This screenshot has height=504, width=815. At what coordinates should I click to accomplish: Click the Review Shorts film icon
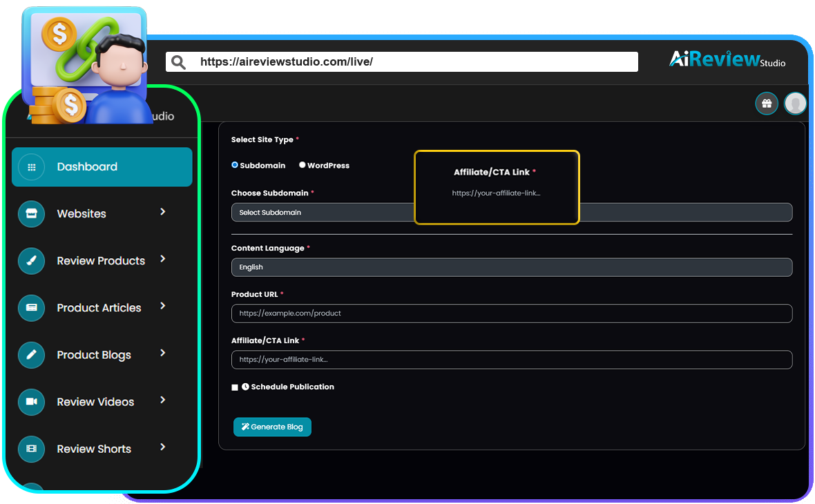pyautogui.click(x=31, y=449)
